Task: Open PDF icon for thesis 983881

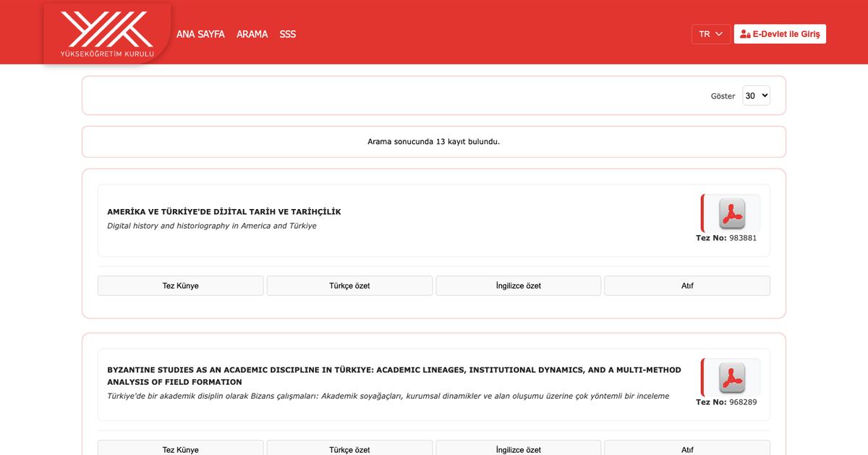Action: click(x=732, y=213)
